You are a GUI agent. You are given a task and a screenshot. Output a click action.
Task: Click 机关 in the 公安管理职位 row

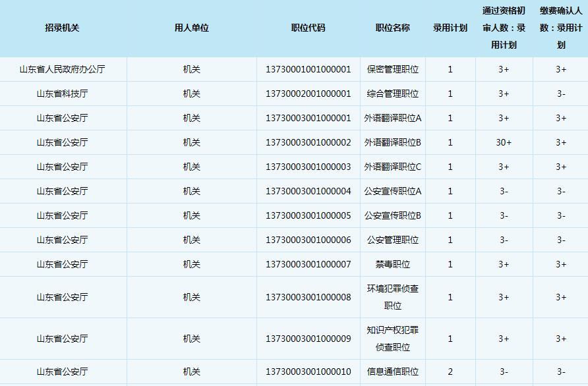[x=192, y=240]
